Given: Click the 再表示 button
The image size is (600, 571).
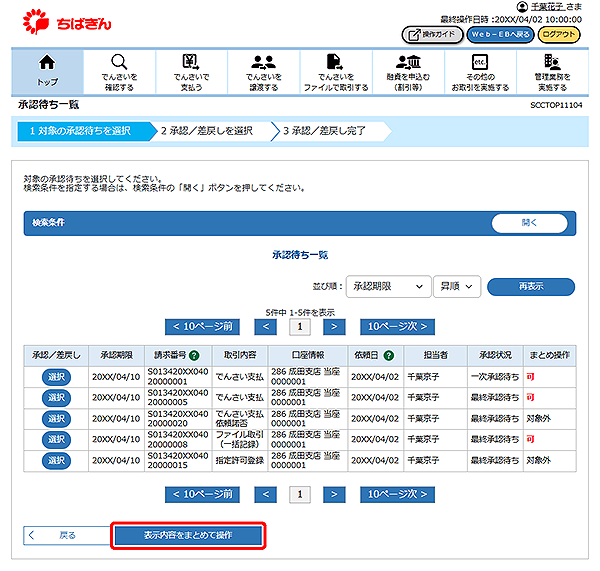Looking at the screenshot, I should click(x=531, y=287).
